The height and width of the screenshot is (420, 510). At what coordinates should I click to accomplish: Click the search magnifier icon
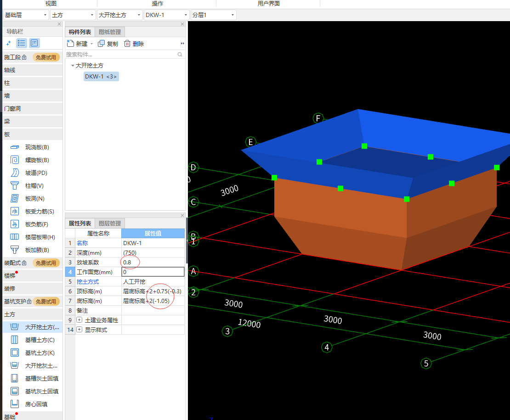180,54
